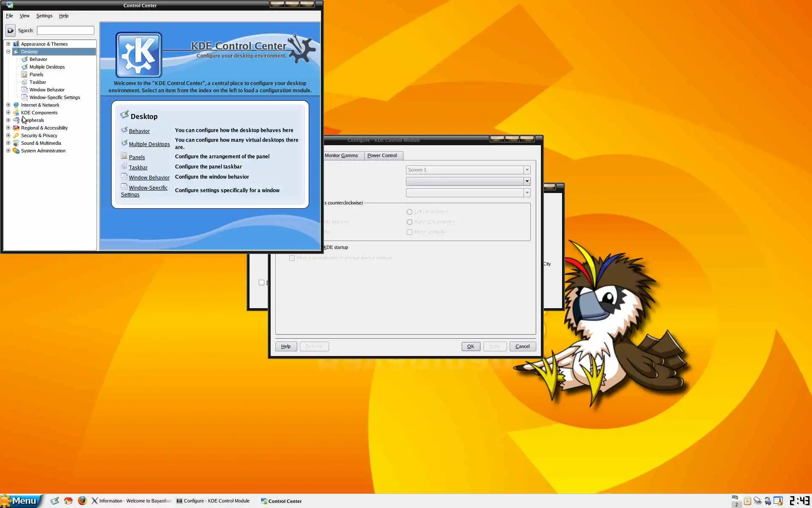Select the Left 90 degrees radio button

pyautogui.click(x=409, y=212)
